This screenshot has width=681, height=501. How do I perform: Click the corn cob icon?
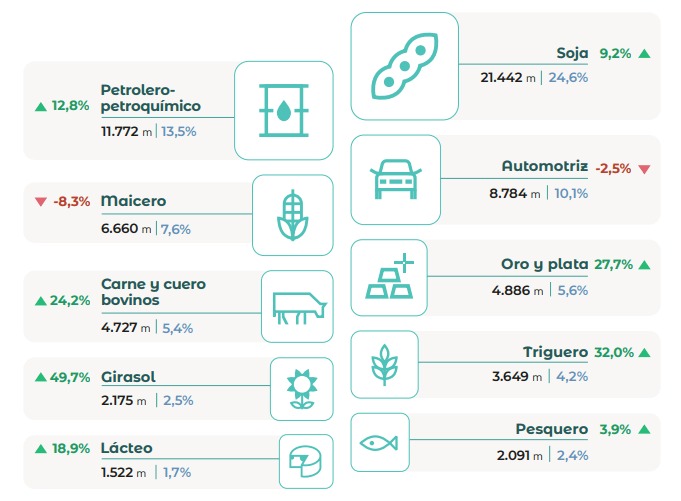click(x=292, y=215)
